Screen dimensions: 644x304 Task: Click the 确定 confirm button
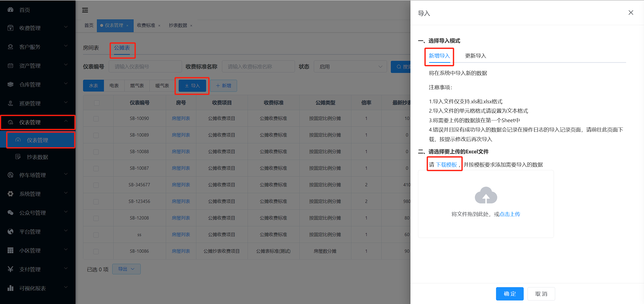coord(510,294)
